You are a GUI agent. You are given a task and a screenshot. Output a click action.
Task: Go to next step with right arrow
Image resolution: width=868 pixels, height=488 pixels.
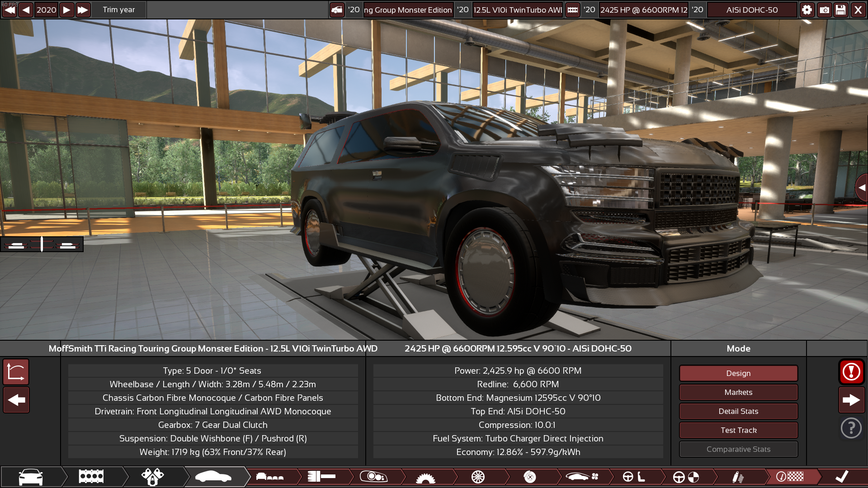pos(851,400)
